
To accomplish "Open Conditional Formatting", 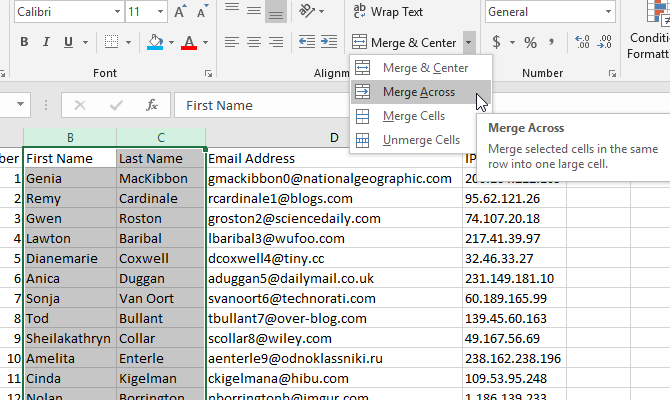I will pyautogui.click(x=648, y=32).
